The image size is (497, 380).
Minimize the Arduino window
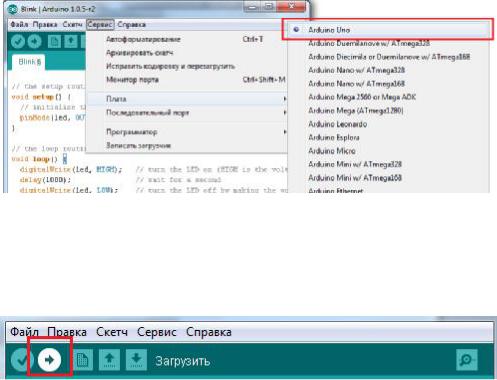(x=252, y=7)
